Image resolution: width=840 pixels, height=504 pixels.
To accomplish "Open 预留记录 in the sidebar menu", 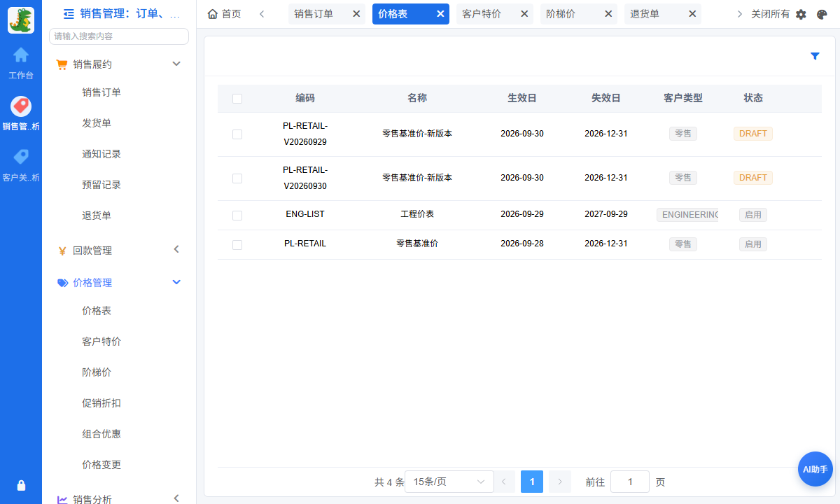I will [101, 185].
